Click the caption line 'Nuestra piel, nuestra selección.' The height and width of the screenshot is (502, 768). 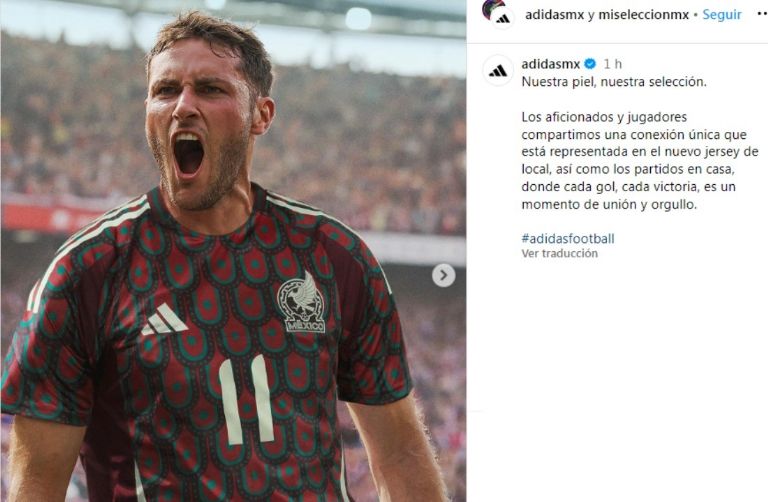pyautogui.click(x=614, y=82)
